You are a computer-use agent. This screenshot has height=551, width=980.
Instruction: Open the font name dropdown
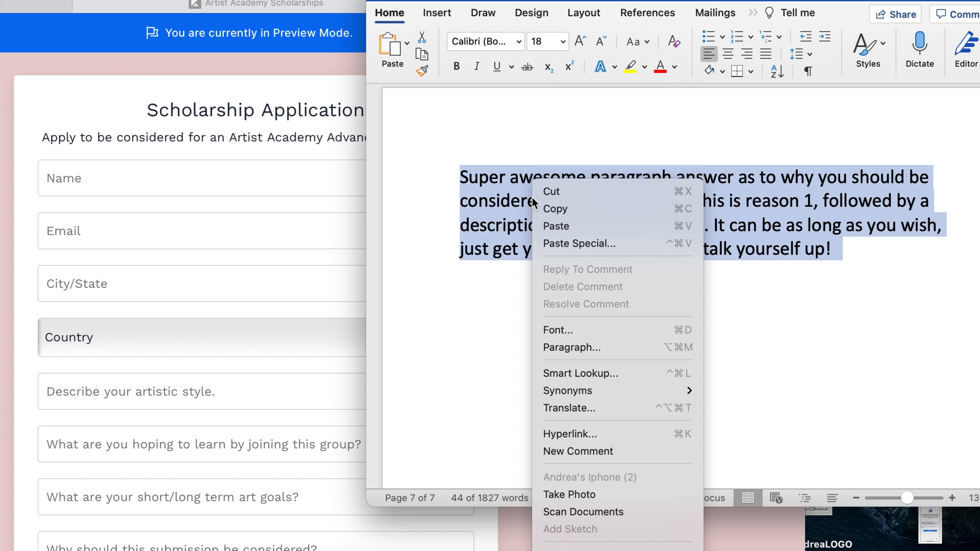[x=519, y=41]
